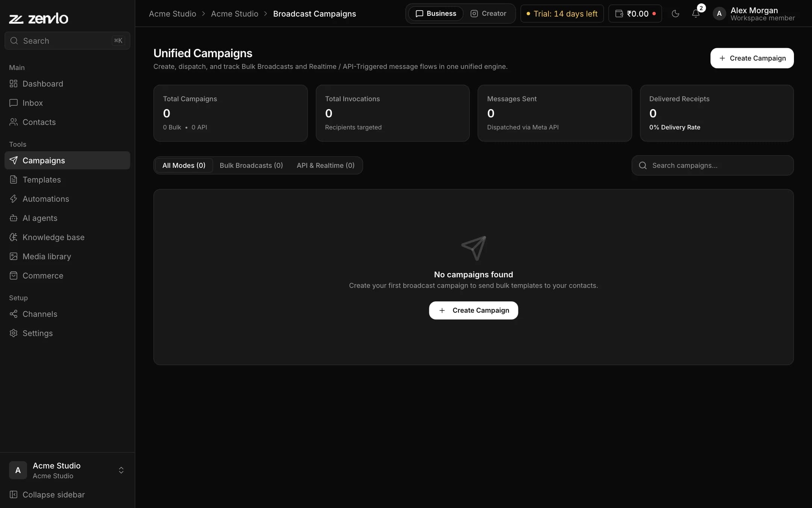Open Settings gear item

tap(67, 333)
